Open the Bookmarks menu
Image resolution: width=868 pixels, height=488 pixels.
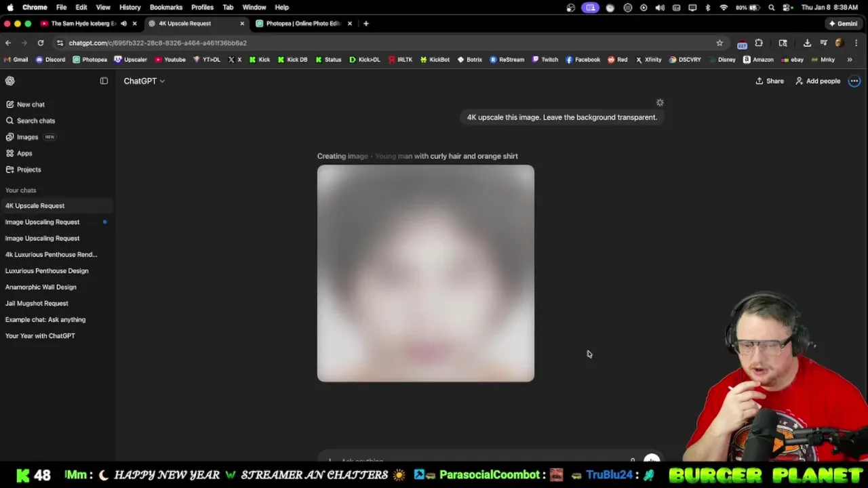point(166,7)
